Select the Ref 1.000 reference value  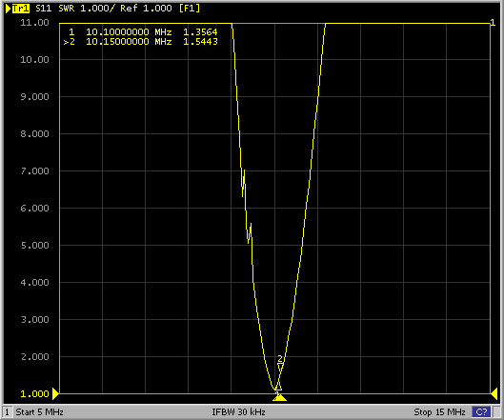click(147, 9)
